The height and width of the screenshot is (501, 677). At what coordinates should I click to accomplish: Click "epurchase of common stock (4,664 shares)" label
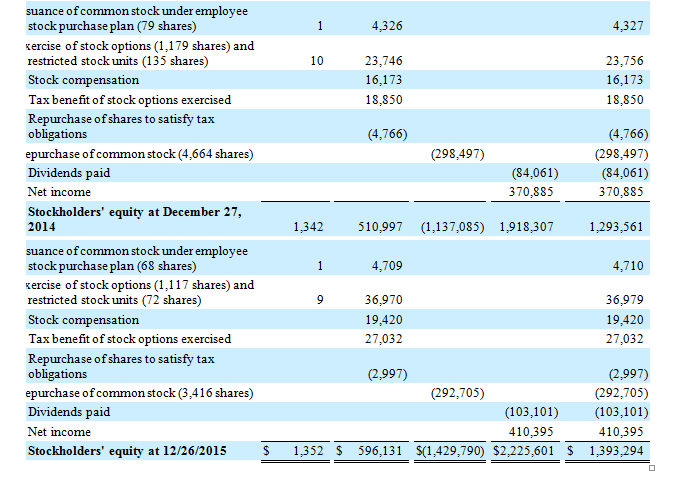(139, 154)
